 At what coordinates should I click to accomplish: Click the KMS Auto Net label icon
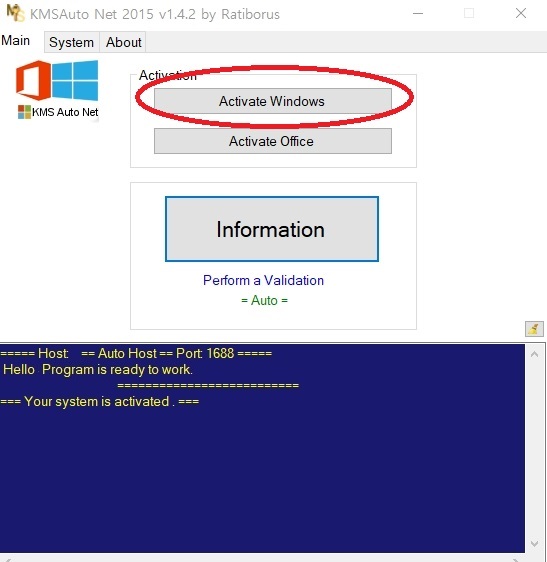click(x=58, y=112)
